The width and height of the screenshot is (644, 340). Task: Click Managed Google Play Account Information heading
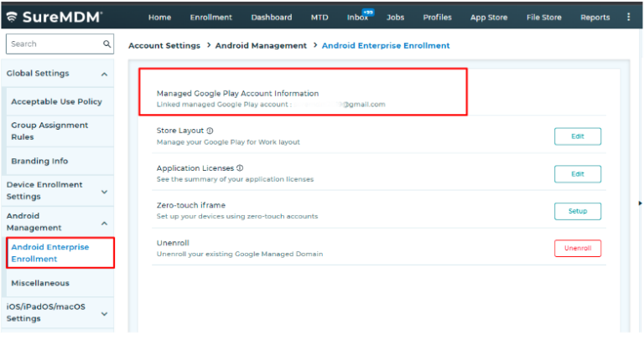click(x=237, y=94)
